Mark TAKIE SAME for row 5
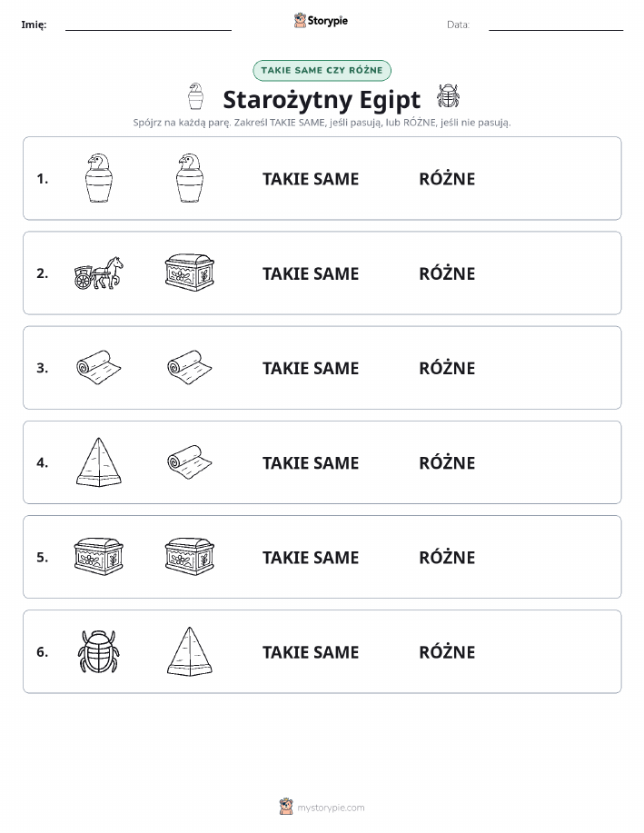644x833 pixels. 311,557
